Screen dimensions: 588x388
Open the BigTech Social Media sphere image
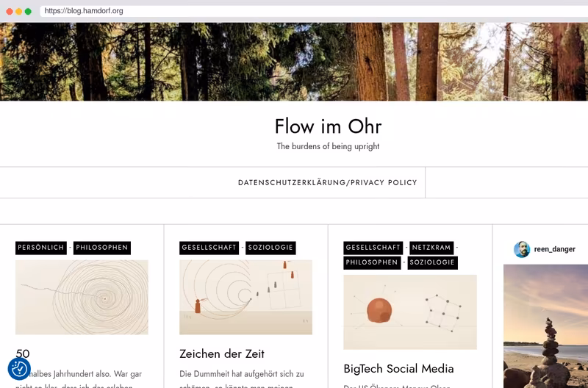click(x=410, y=312)
